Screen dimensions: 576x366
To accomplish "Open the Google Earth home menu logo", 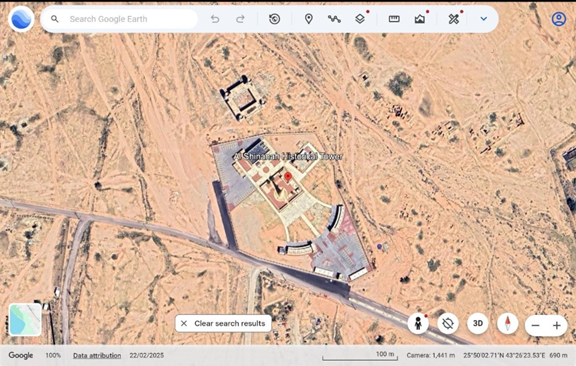I will (x=21, y=19).
